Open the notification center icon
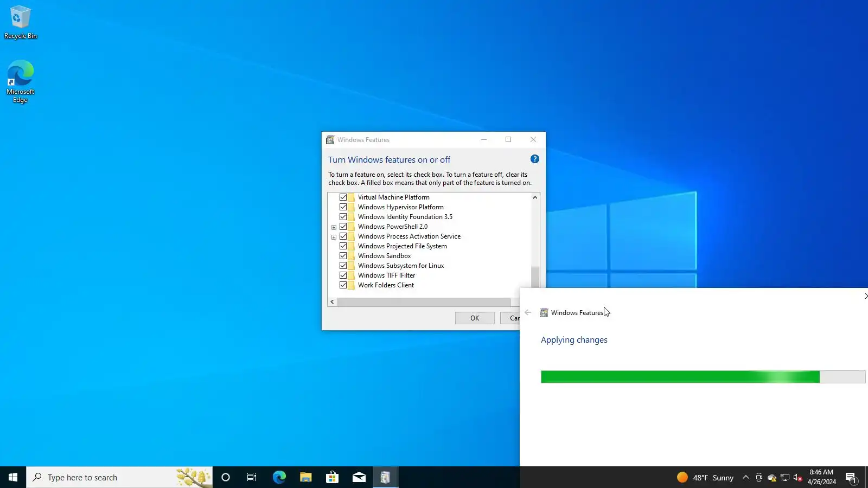The image size is (868, 488). pyautogui.click(x=851, y=477)
